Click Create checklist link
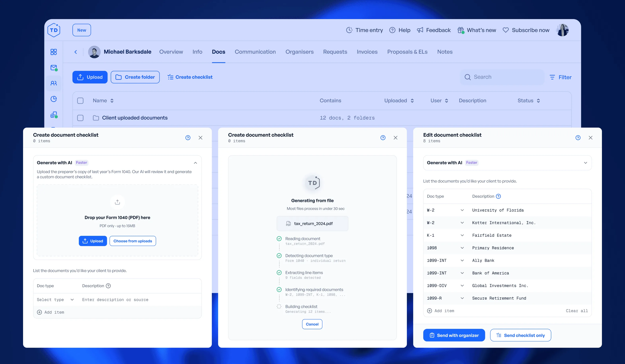Screen dimensions: 625x364 pos(190,77)
